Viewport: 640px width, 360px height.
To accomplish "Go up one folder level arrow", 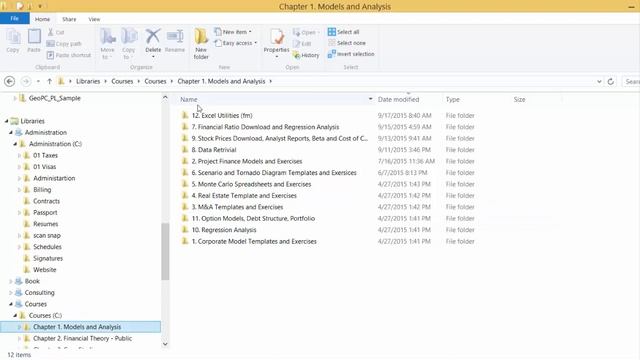I will click(49, 81).
